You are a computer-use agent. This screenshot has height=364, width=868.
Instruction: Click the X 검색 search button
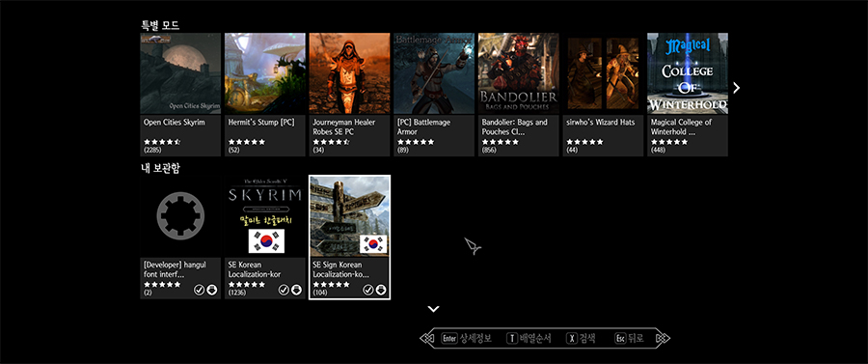point(581,338)
